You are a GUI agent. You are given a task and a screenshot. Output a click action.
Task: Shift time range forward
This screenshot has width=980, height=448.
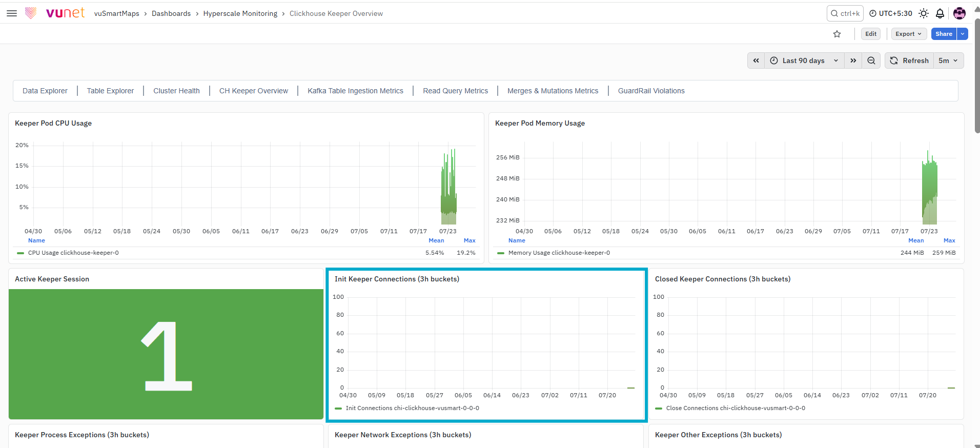coord(853,60)
